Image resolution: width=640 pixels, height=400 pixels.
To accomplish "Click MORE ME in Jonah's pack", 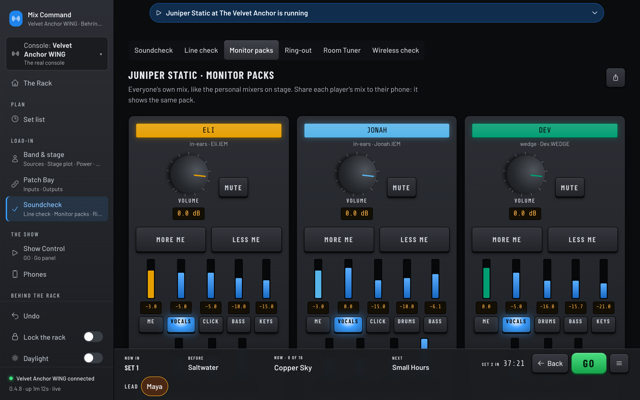I will click(x=338, y=240).
